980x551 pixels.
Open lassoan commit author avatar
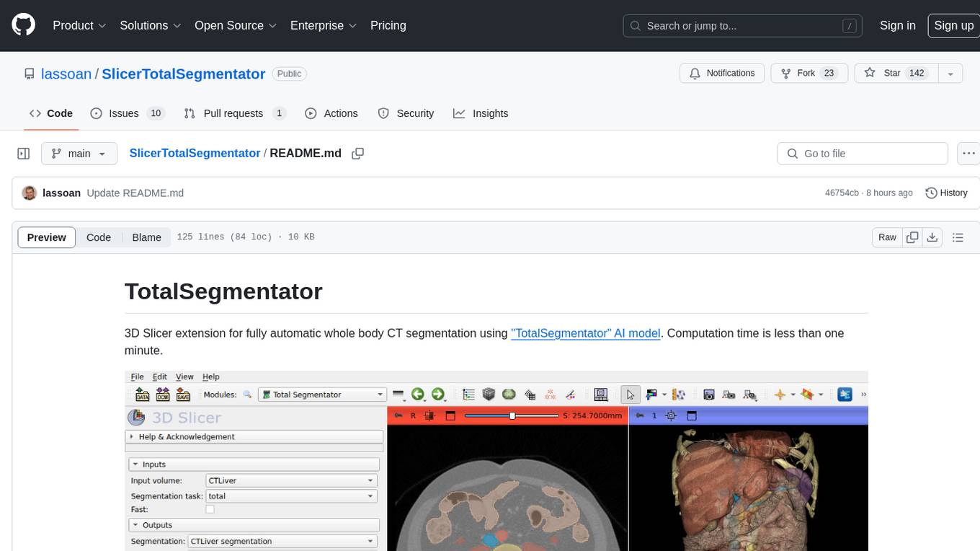coord(30,193)
